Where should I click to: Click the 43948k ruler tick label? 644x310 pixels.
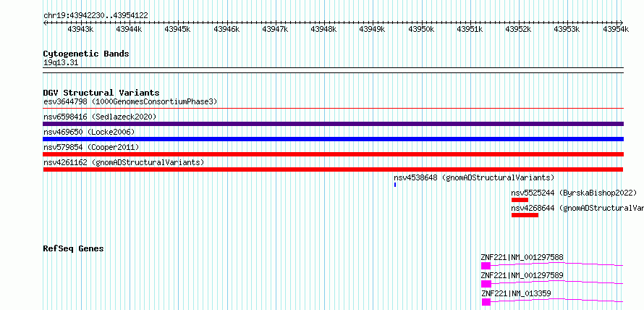(323, 29)
